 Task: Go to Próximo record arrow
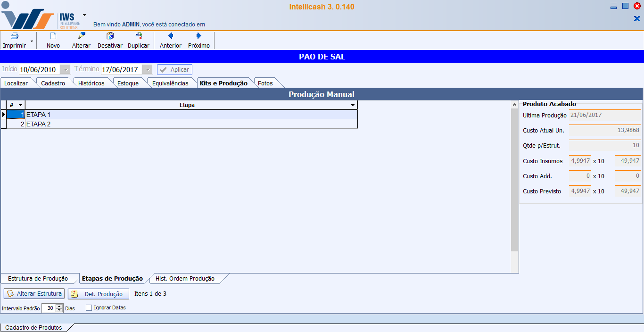[x=199, y=36]
